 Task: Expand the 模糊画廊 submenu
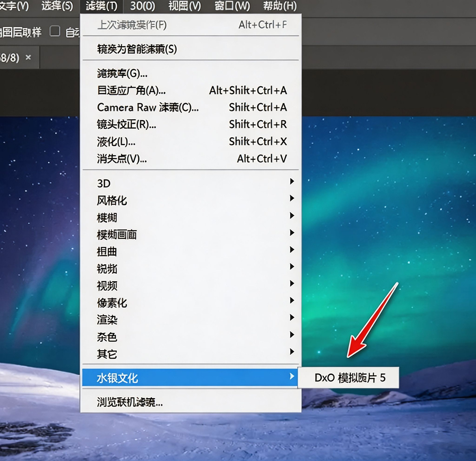click(190, 234)
